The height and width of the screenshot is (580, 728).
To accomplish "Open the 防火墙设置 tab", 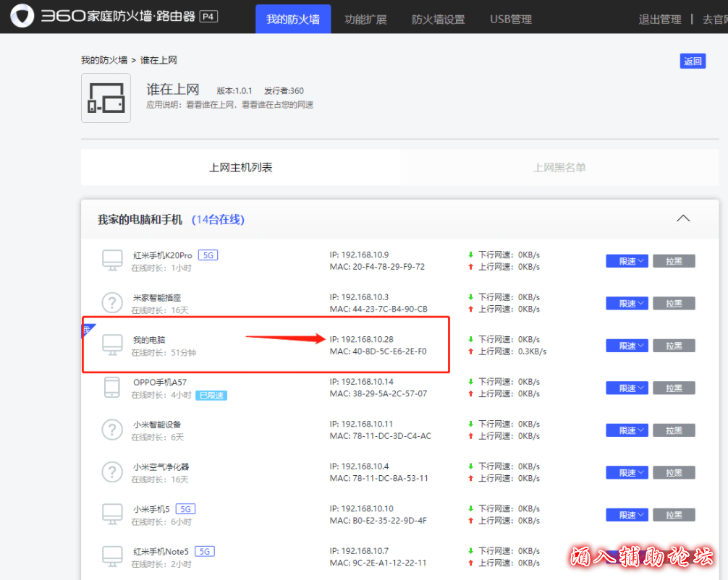I will click(438, 20).
